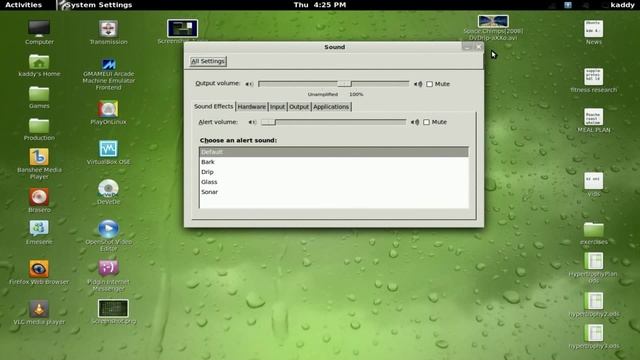Viewport: 640px width, 360px height.
Task: Launch VirtualBox OSE icon
Action: [108, 149]
